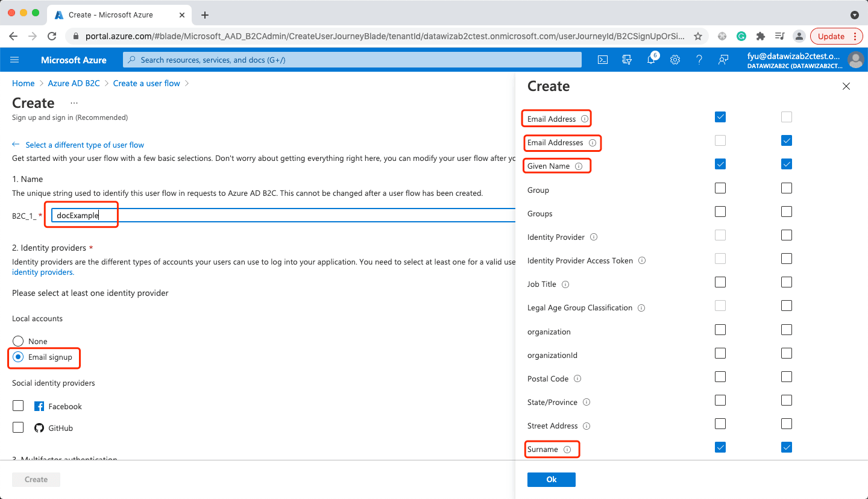Check the first checkbox for Street Address
The image size is (868, 499).
pyautogui.click(x=720, y=424)
